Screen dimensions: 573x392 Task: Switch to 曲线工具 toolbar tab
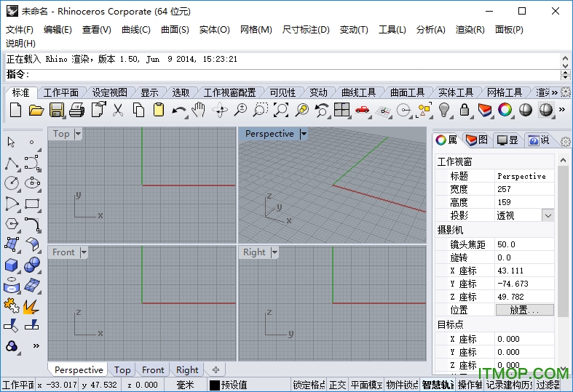(358, 92)
